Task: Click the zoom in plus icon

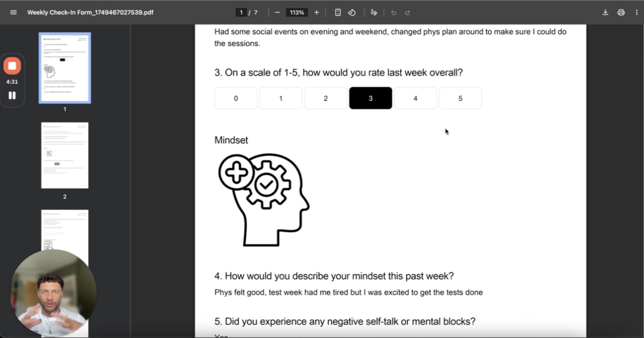Action: click(316, 13)
